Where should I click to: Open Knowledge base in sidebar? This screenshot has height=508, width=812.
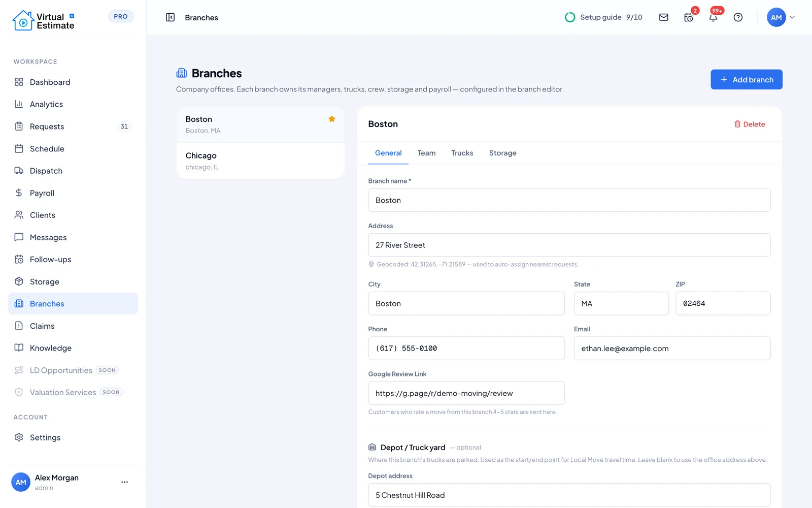click(73, 348)
